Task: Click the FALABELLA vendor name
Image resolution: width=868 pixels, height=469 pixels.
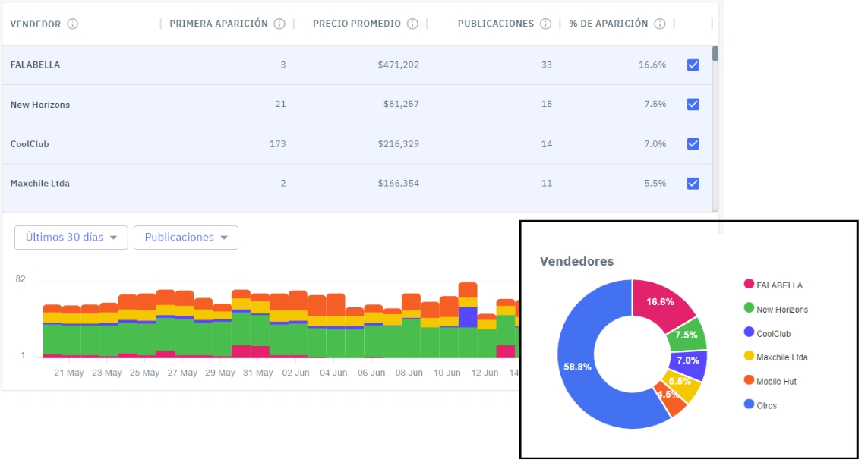Action: 35,65
